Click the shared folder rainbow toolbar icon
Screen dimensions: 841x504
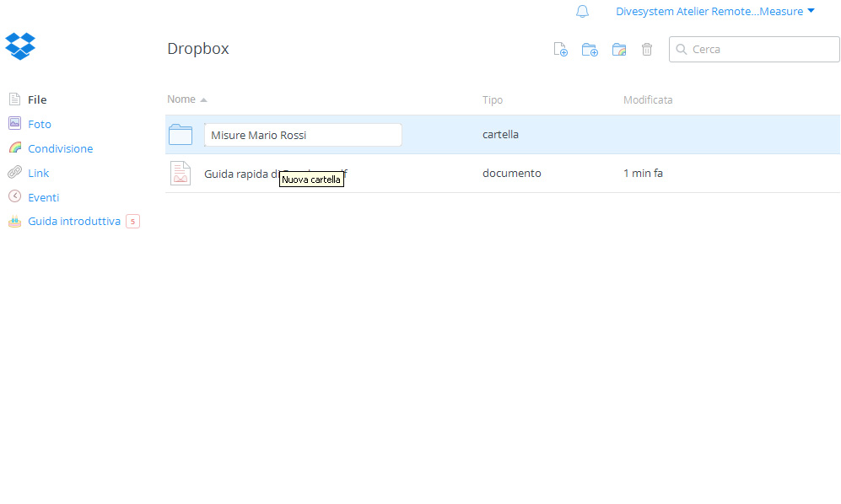point(619,50)
